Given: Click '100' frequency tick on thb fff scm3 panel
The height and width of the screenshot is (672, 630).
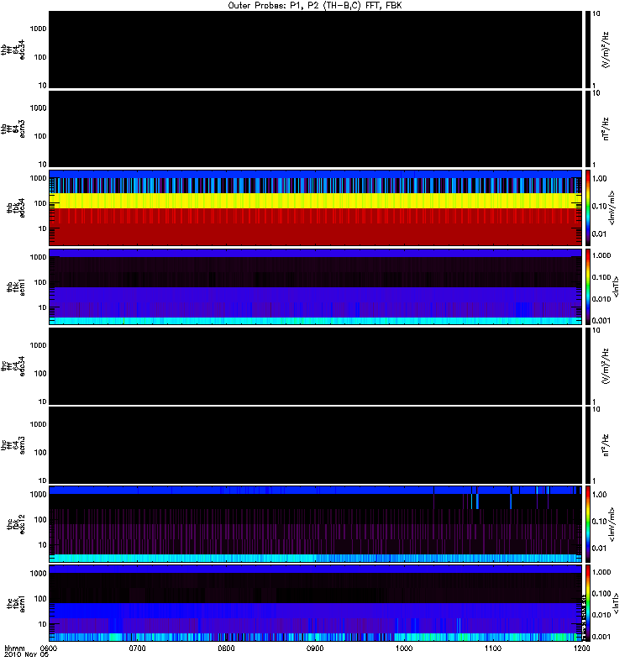Looking at the screenshot, I should pyautogui.click(x=39, y=136).
